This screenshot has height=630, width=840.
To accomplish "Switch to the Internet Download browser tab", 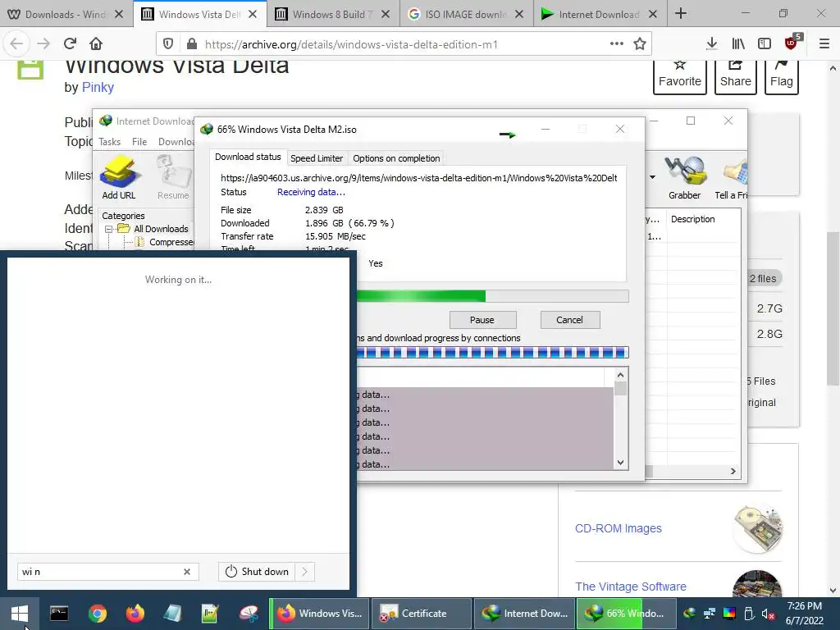I will pyautogui.click(x=599, y=14).
